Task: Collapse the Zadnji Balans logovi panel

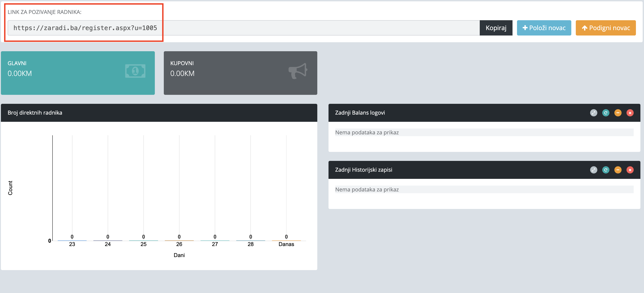Action: tap(618, 113)
